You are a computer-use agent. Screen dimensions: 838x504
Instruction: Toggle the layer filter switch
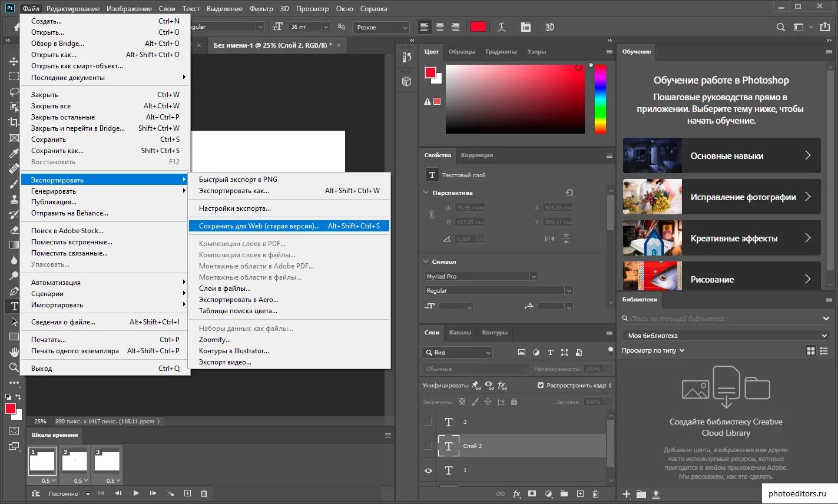(x=611, y=350)
